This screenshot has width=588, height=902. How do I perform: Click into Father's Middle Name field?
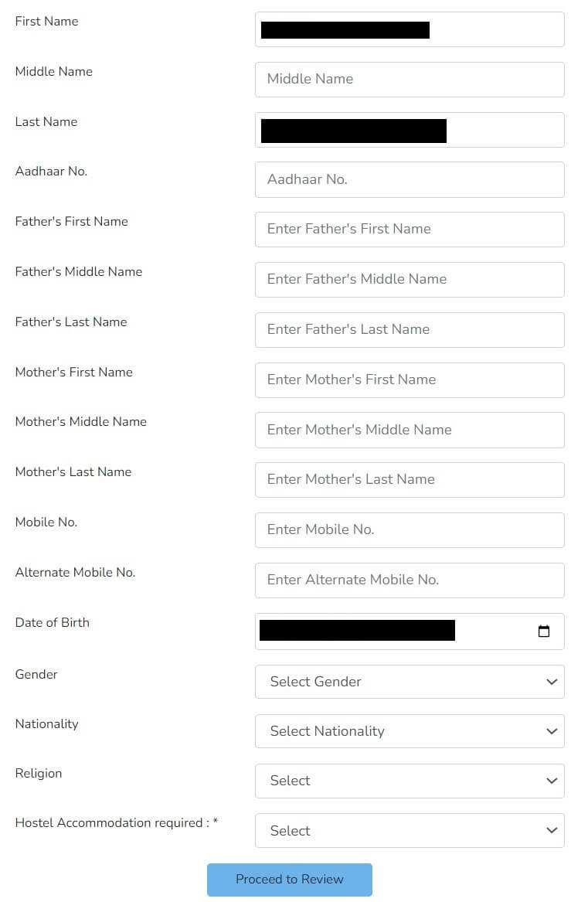coord(410,280)
